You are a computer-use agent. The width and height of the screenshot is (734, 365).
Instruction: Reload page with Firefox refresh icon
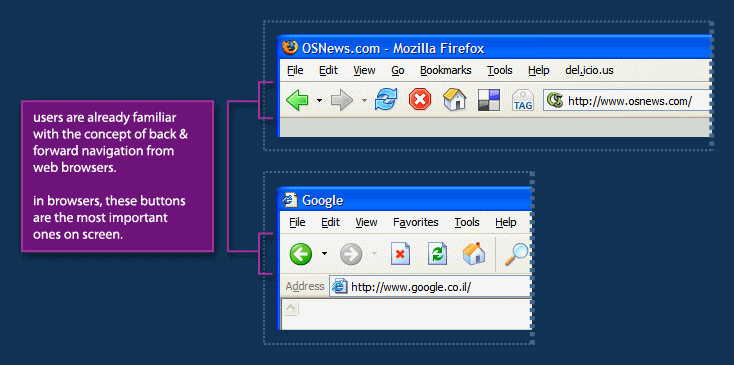click(386, 100)
